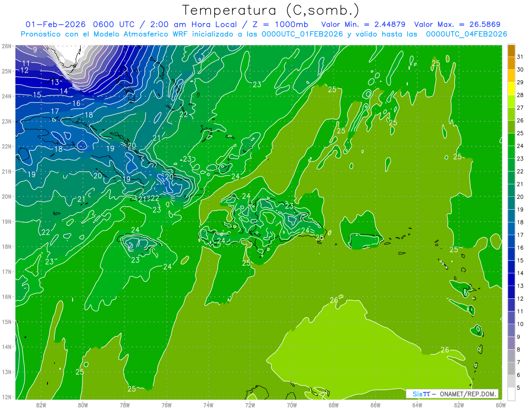This screenshot has width=532, height=411.
Task: Click the '28' label on the color bar
Action: [520, 95]
